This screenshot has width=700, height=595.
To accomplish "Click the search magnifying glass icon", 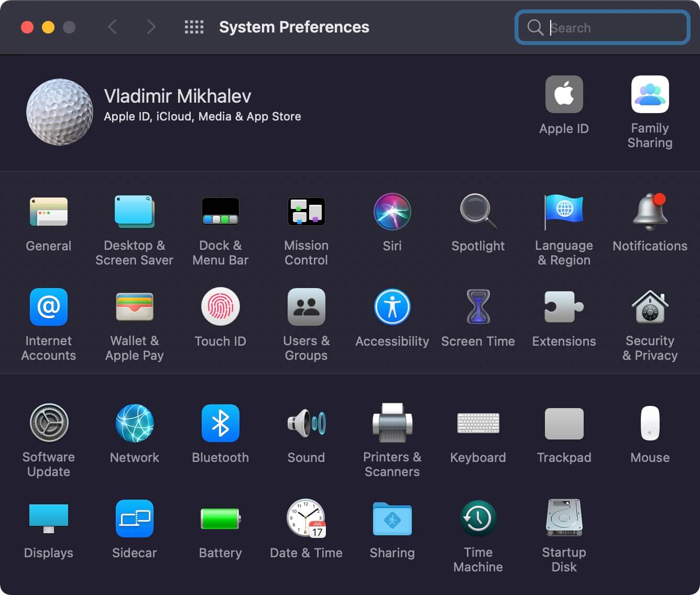I will click(x=535, y=27).
